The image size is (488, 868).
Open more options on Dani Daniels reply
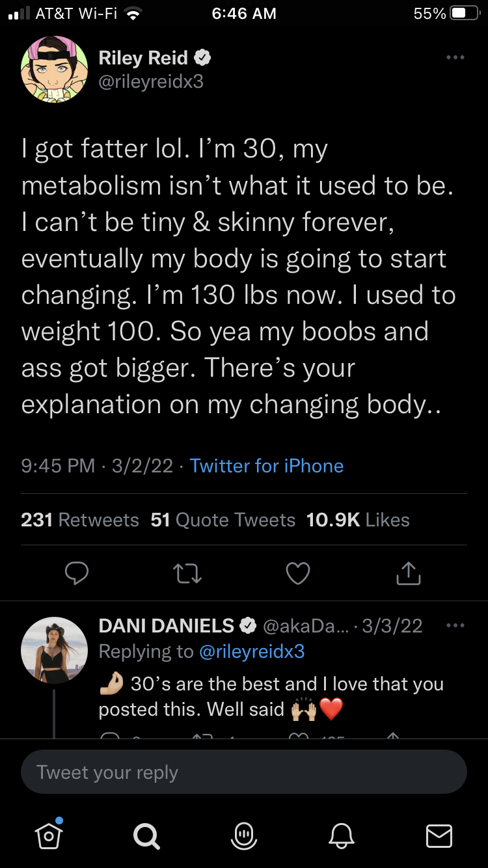coord(455,626)
